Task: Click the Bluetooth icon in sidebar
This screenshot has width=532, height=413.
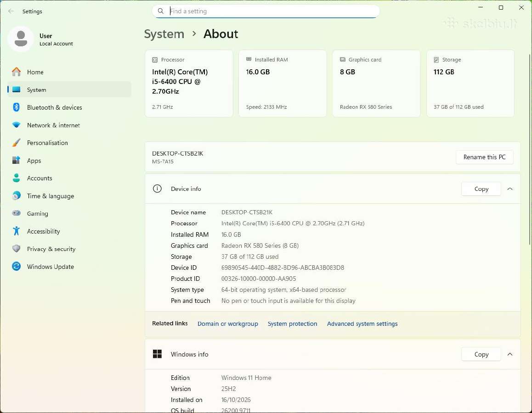Action: click(x=16, y=107)
